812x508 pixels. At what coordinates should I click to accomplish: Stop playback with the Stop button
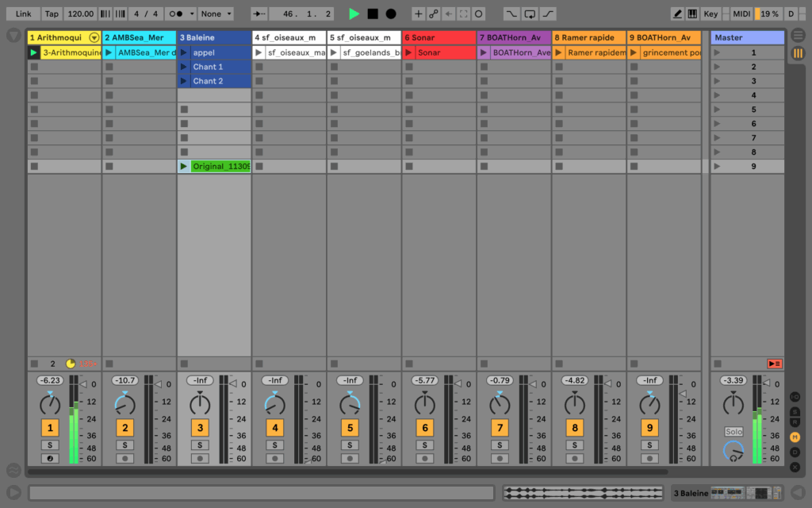[x=373, y=13]
